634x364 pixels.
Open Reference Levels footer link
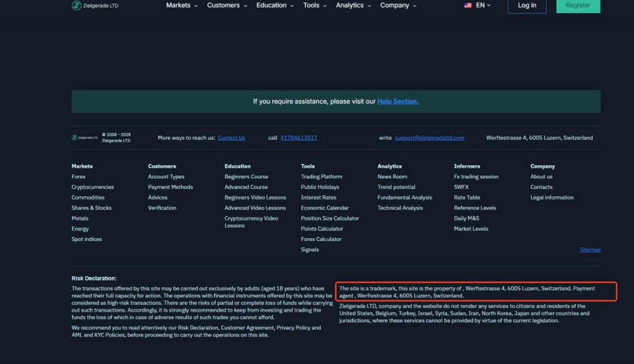(x=475, y=208)
